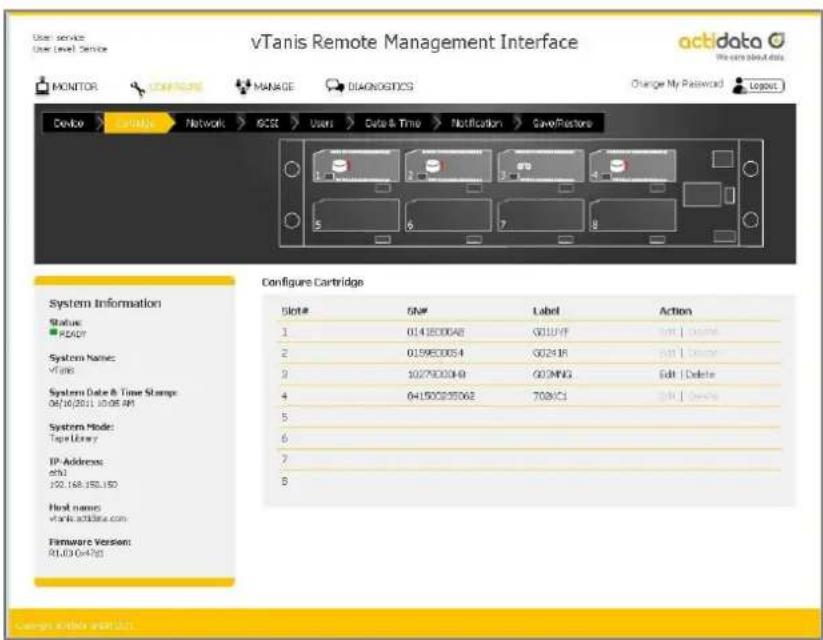Click the system date and time value
The width and height of the screenshot is (823, 640).
pos(92,403)
